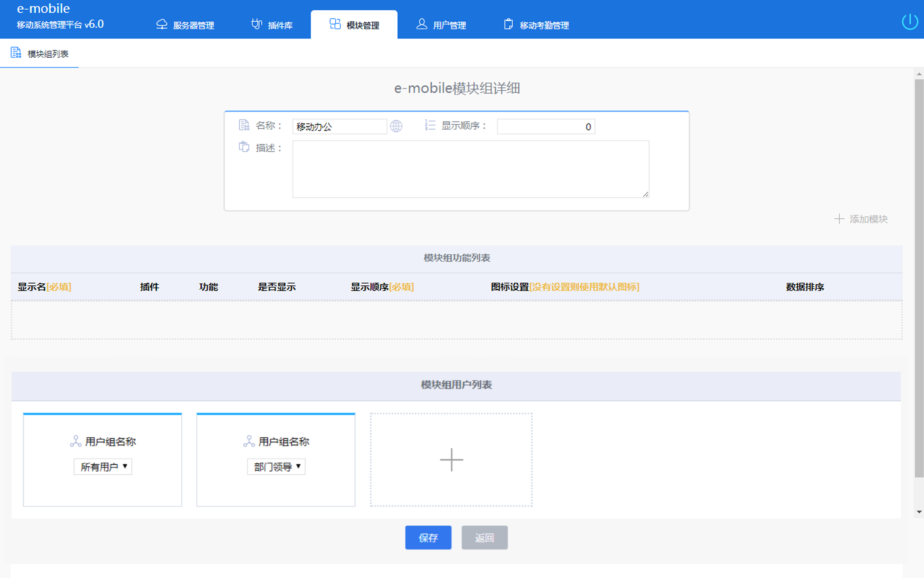Click the 是否显示 column header
The height and width of the screenshot is (578, 924).
(x=277, y=287)
